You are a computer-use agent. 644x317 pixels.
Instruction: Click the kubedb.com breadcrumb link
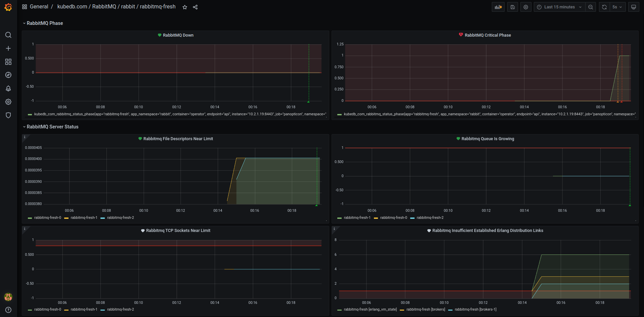tap(72, 6)
